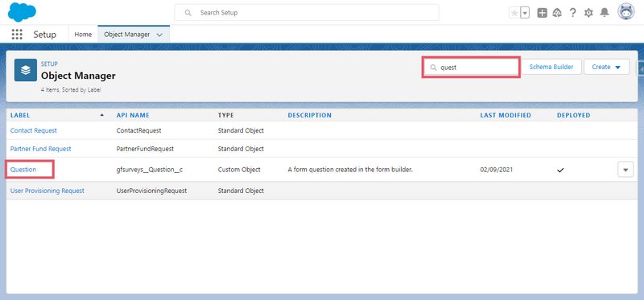
Task: Sort by the LABEL column header
Action: tap(20, 115)
